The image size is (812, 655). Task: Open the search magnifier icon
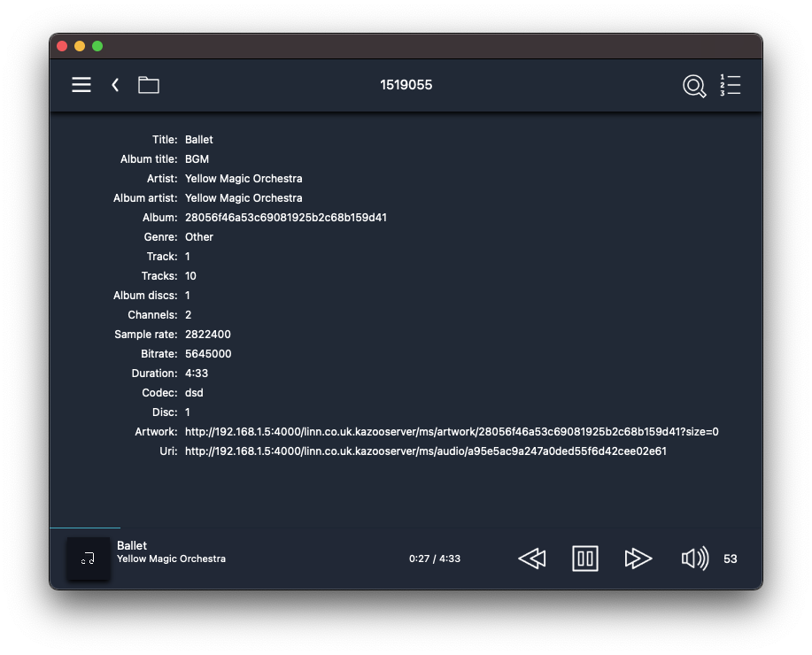(x=694, y=86)
